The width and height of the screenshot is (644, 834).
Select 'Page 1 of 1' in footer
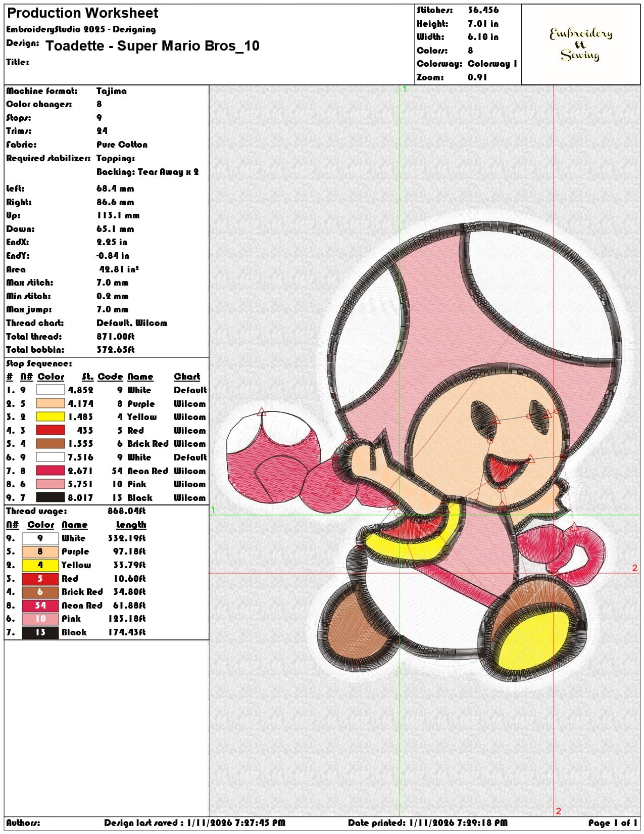click(x=613, y=823)
